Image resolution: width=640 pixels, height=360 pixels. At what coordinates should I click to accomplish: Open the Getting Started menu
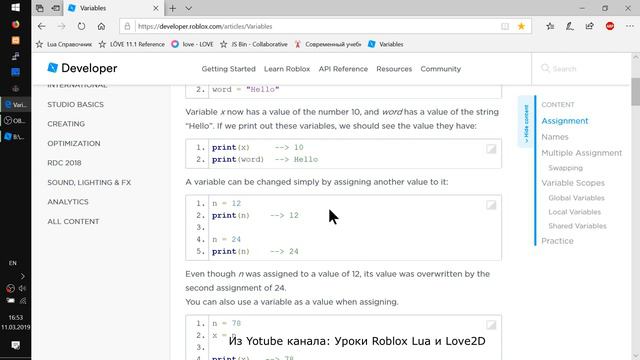click(229, 69)
